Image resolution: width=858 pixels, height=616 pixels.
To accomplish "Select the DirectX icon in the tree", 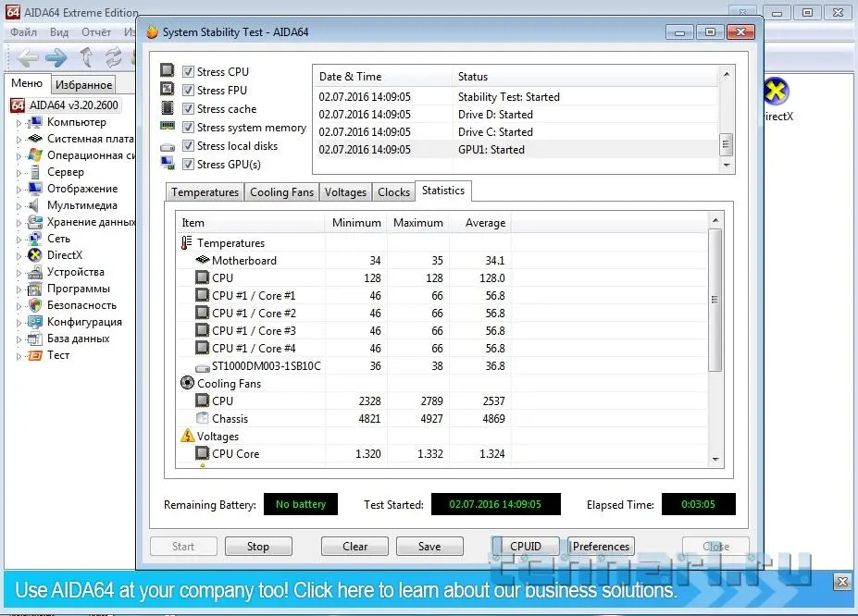I will click(35, 254).
